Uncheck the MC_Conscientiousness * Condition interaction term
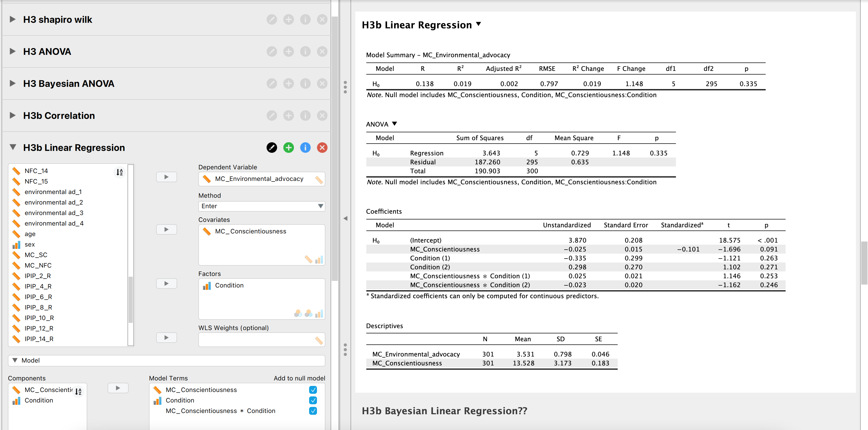Image resolution: width=868 pixels, height=430 pixels. coord(313,411)
